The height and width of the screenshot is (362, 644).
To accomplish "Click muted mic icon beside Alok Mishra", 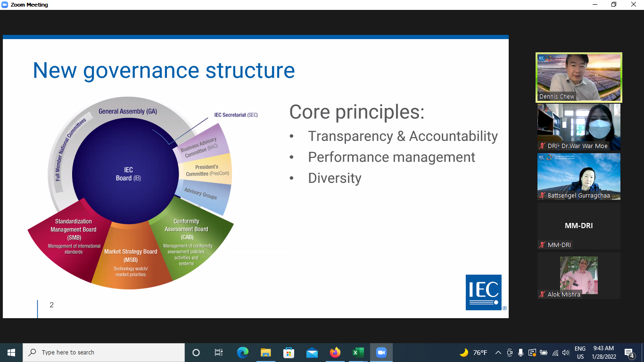I will (542, 295).
